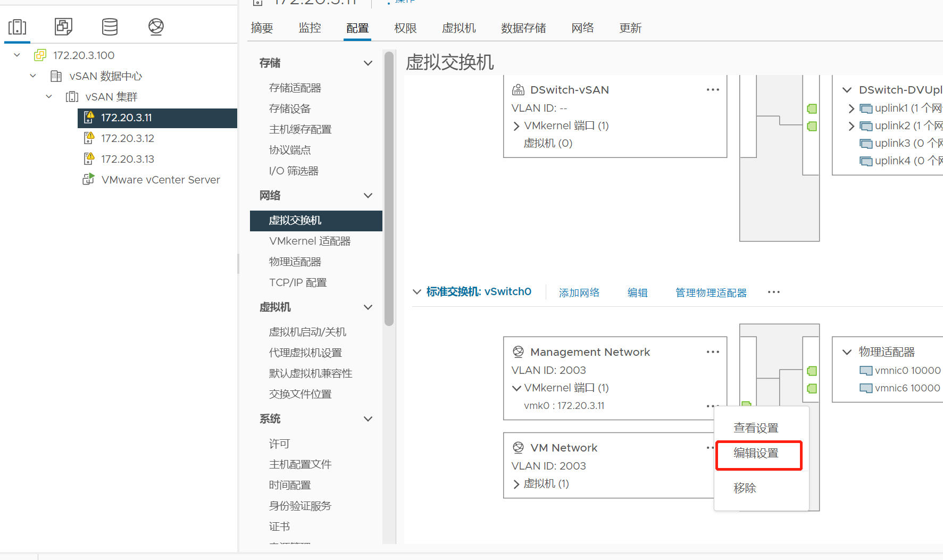This screenshot has height=560, width=943.
Task: Click the cluster icon beside vSAN 集群
Action: click(72, 97)
